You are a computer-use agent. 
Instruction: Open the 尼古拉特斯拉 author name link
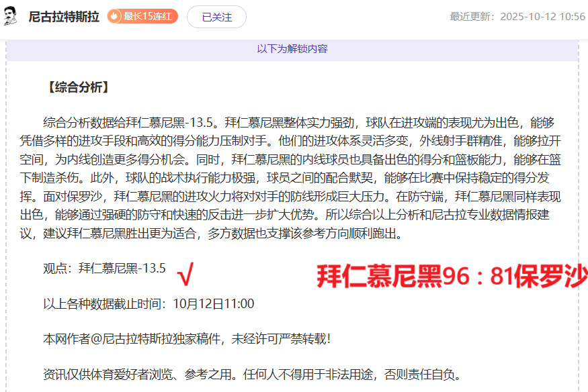coord(64,17)
